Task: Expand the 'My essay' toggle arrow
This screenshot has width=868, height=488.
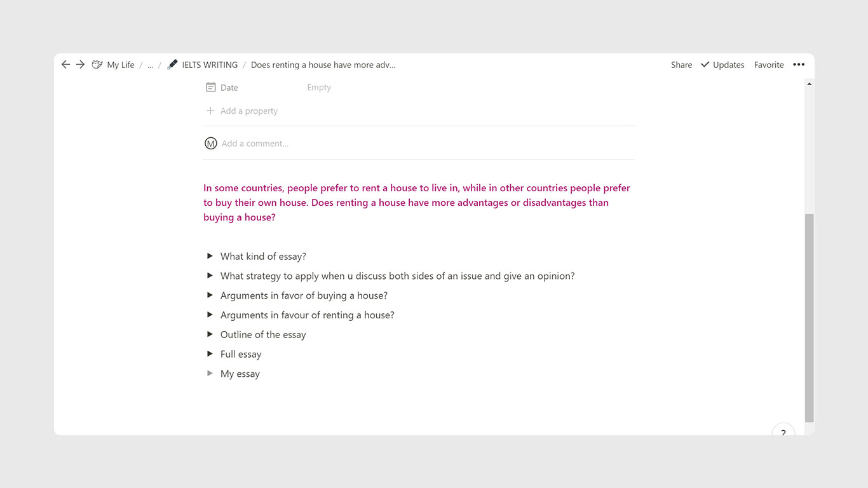Action: [x=210, y=374]
